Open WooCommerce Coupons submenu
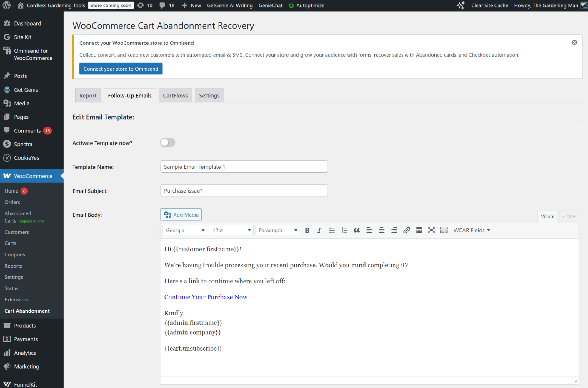 15,255
